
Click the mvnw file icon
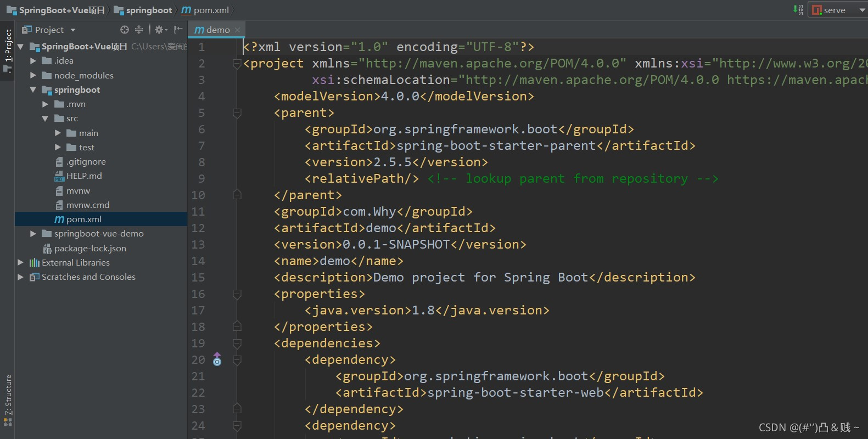point(59,190)
